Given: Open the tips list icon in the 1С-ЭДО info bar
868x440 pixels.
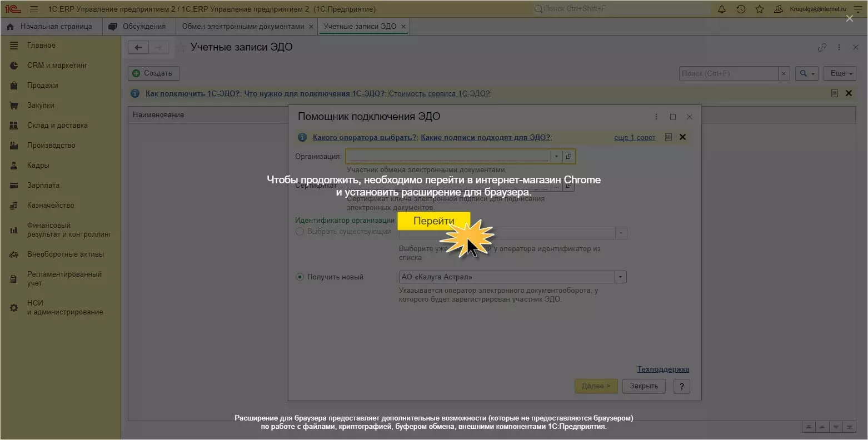Looking at the screenshot, I should [x=834, y=93].
